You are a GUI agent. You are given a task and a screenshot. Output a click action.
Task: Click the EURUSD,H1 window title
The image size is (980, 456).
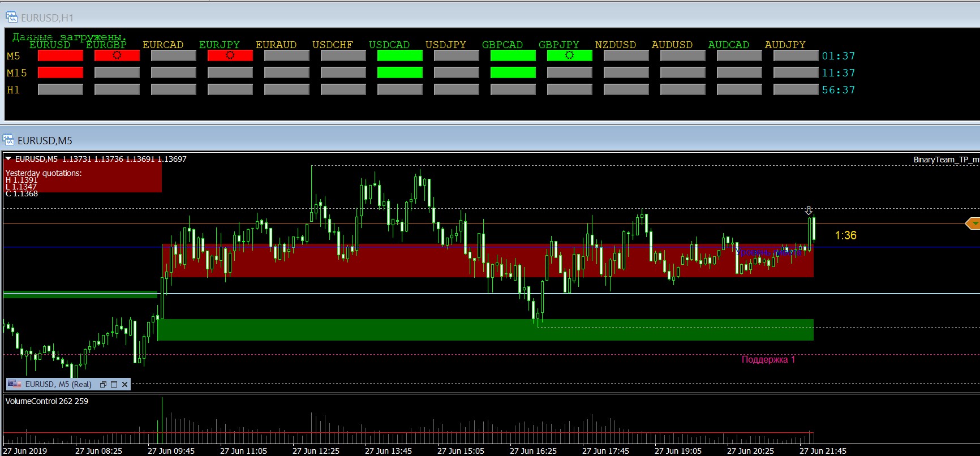coord(47,18)
